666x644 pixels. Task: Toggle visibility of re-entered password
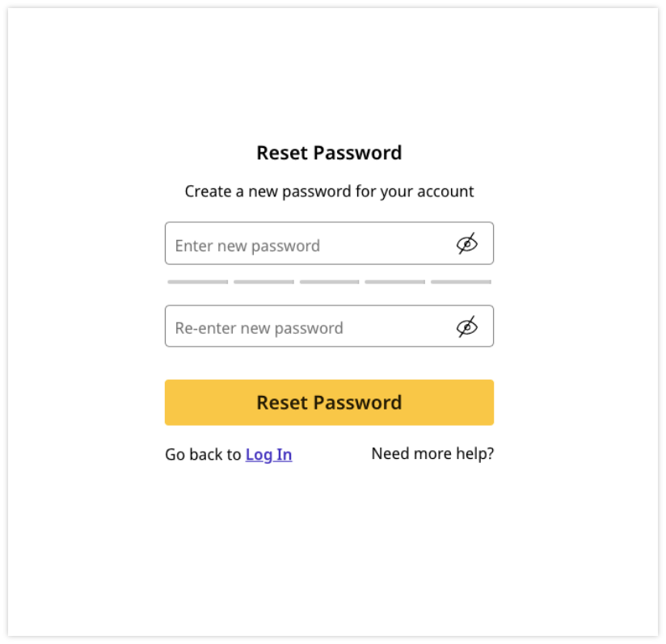(467, 326)
